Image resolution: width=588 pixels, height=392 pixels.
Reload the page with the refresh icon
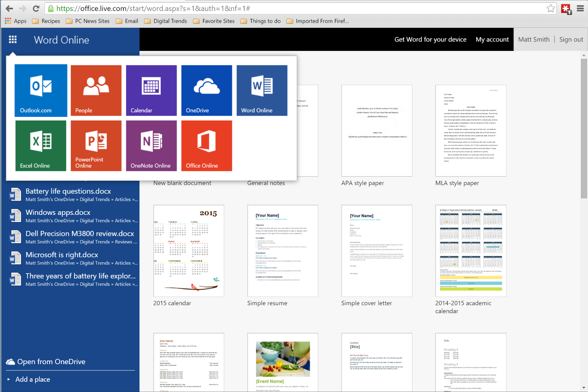click(36, 8)
